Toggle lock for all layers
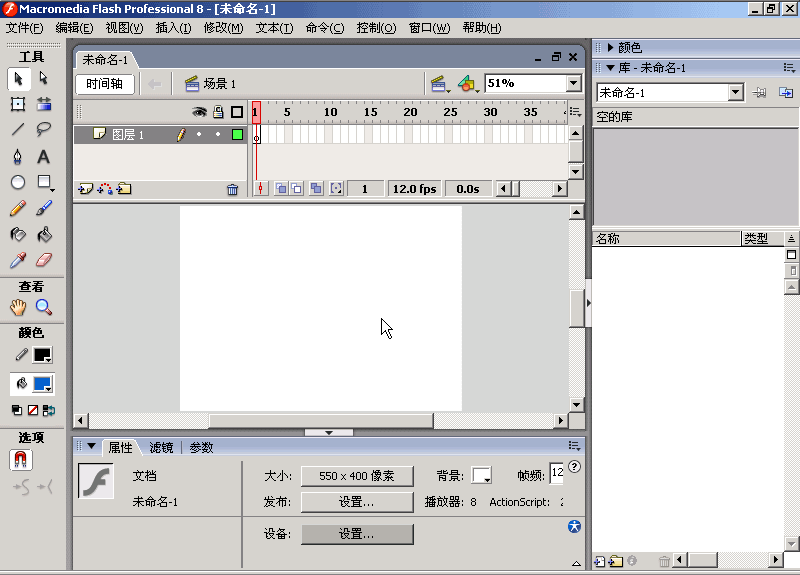The height and width of the screenshot is (575, 800). (217, 112)
